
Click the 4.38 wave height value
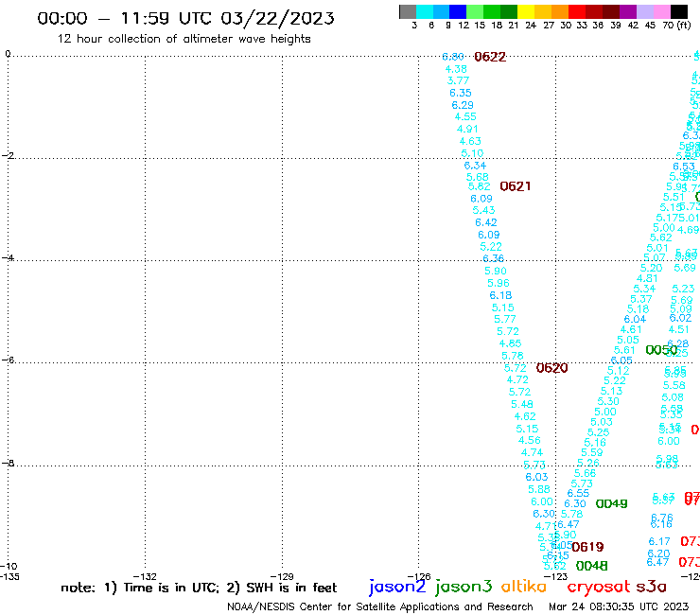click(x=456, y=69)
